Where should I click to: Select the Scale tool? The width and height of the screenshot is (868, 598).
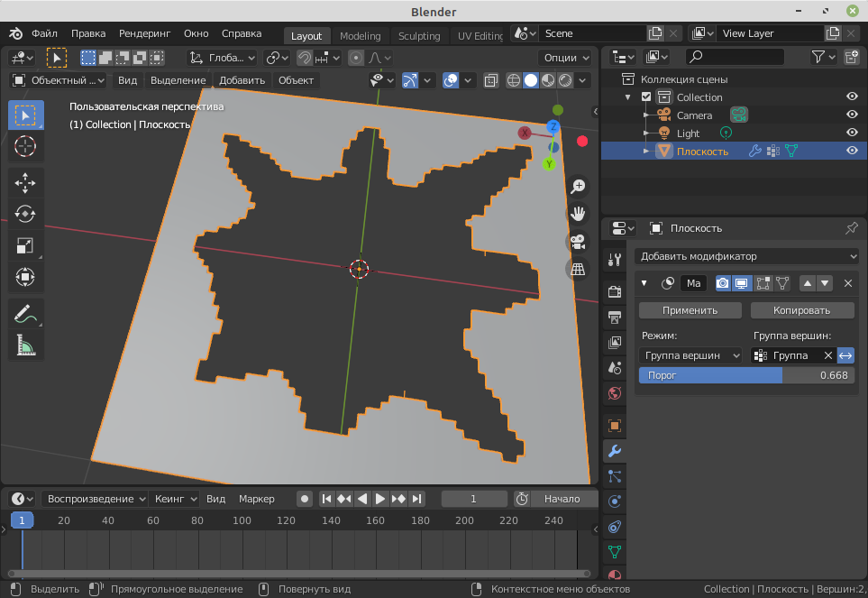pos(25,245)
